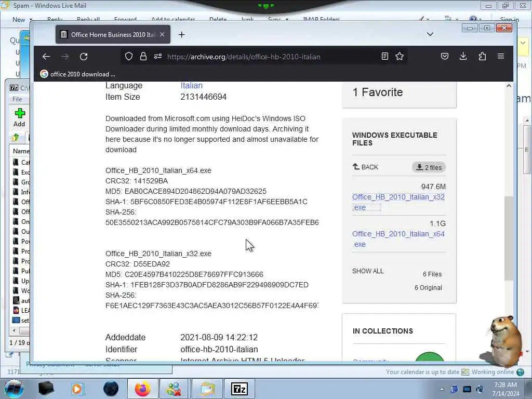
Task: Click the up folder icon in 7-Zip
Action: [x=16, y=138]
